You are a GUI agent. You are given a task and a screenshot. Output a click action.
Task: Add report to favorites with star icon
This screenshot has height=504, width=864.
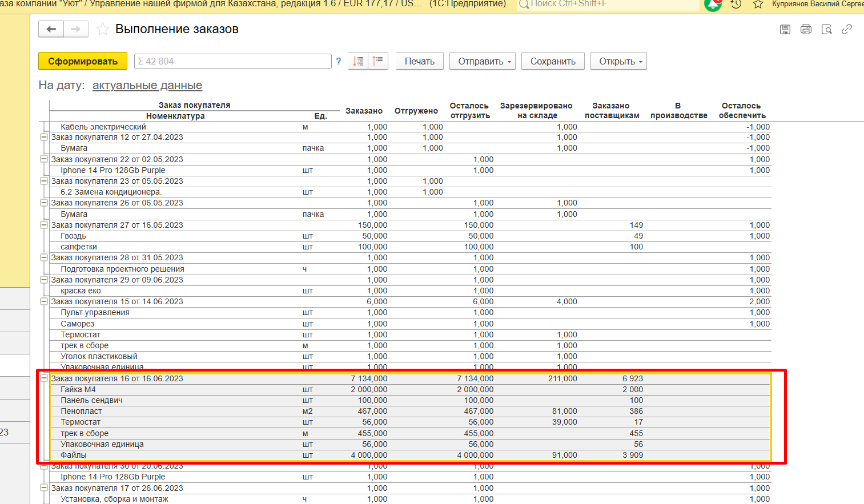(103, 29)
